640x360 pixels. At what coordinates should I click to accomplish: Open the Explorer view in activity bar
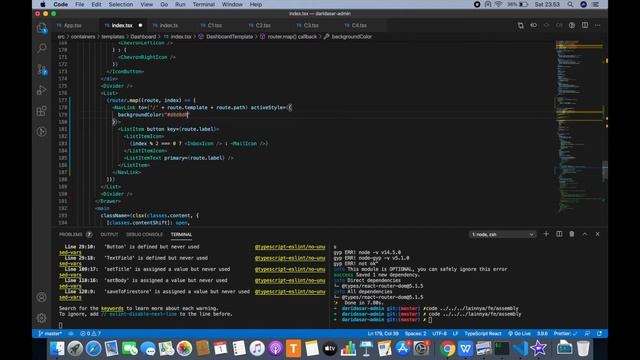click(x=42, y=28)
